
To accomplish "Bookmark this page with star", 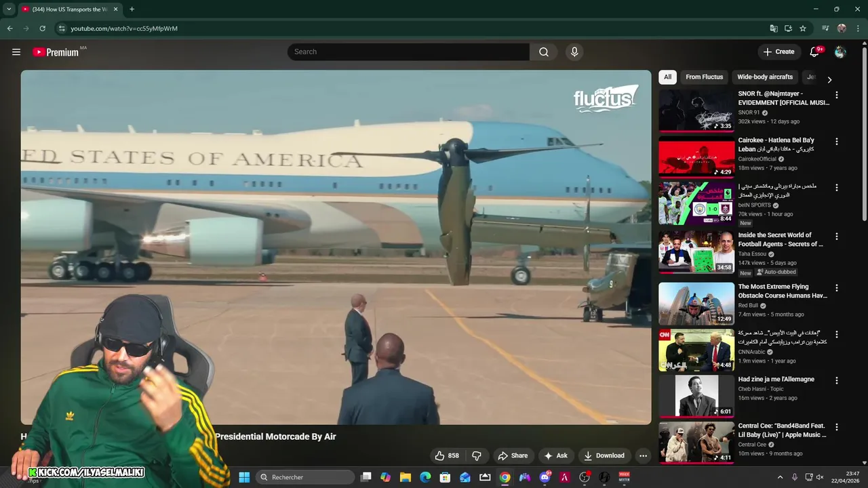I will pyautogui.click(x=803, y=28).
